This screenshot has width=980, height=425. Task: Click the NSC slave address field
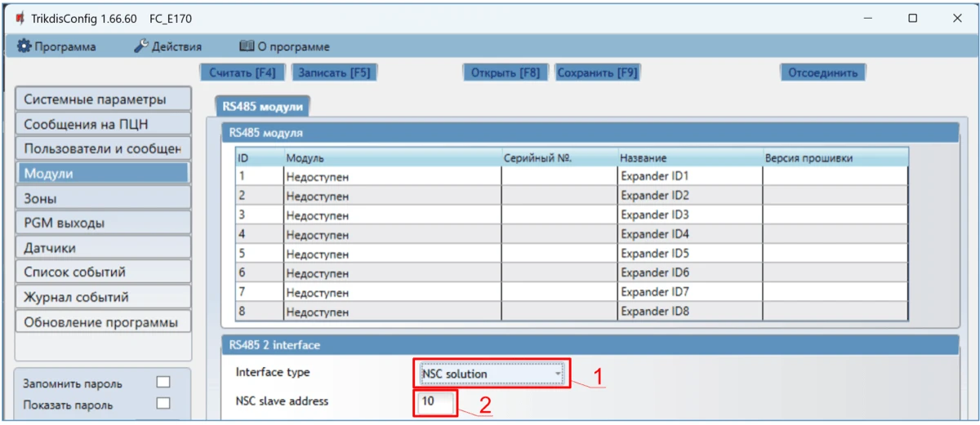click(x=435, y=401)
